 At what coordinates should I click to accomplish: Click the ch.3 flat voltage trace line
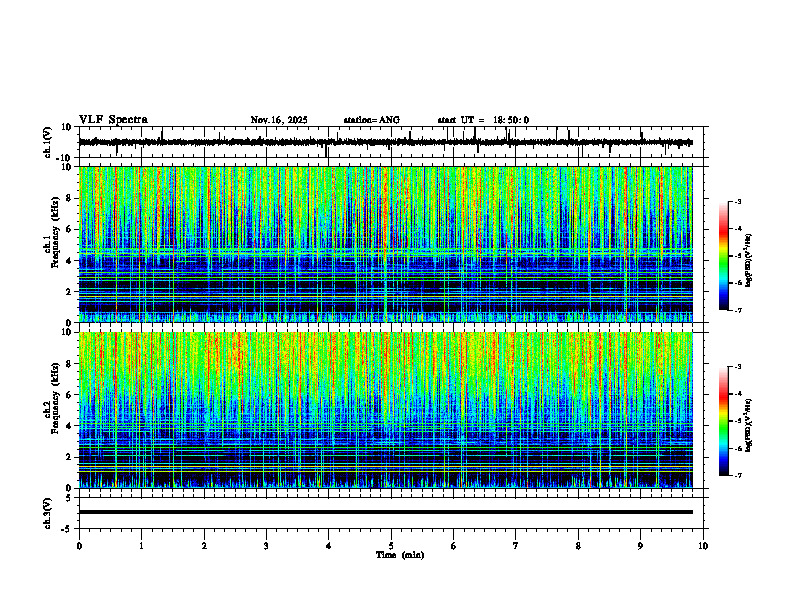[x=386, y=512]
